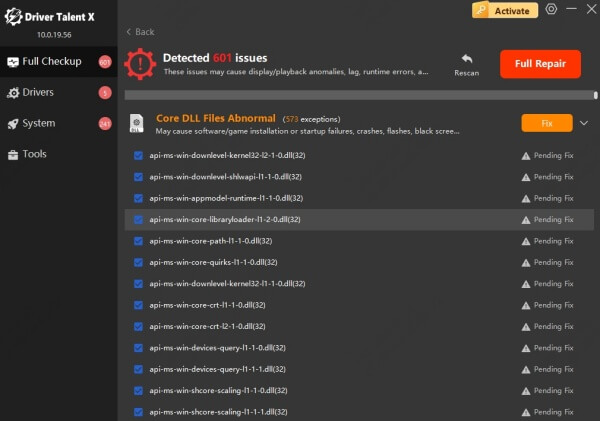Select the api-ms-win-core-crt-l2-1-0.dll file name
This screenshot has height=421, width=600.
click(207, 326)
